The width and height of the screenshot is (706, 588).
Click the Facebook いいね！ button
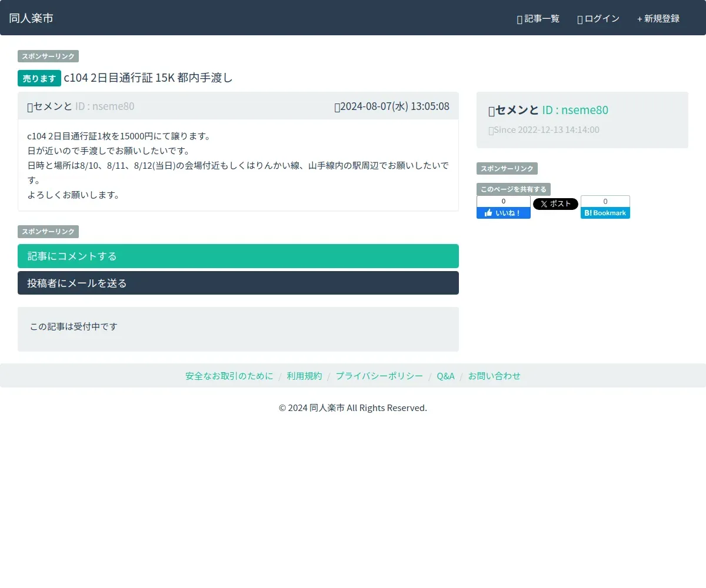504,213
